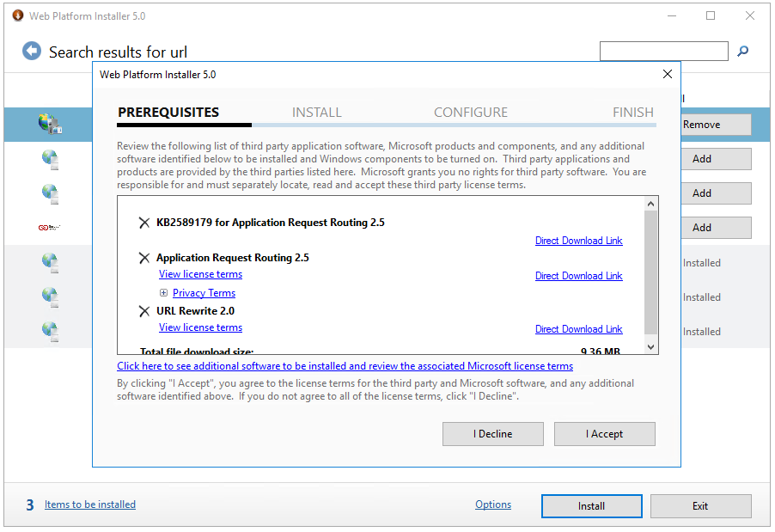Click the prerequisites list scrollbar thumb

[x=651, y=272]
